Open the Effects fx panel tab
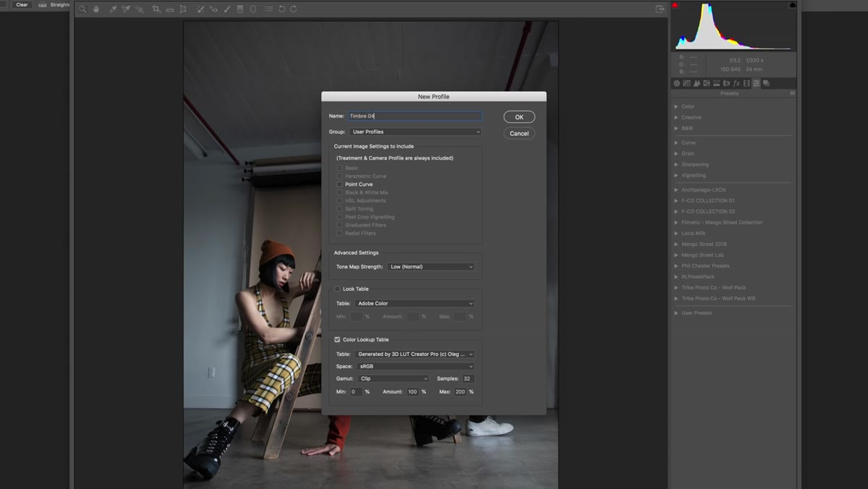This screenshot has height=489, width=868. tap(736, 83)
